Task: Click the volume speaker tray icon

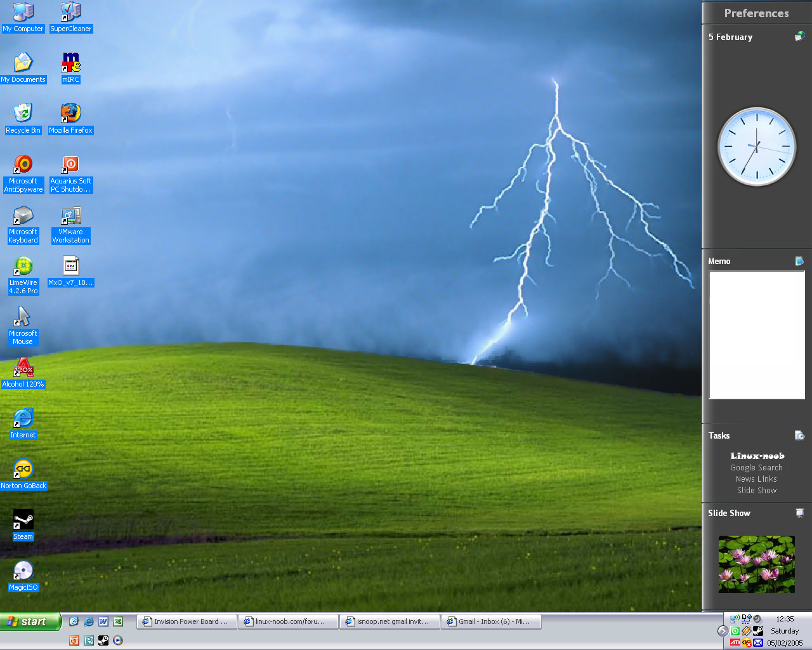Action: tap(757, 619)
